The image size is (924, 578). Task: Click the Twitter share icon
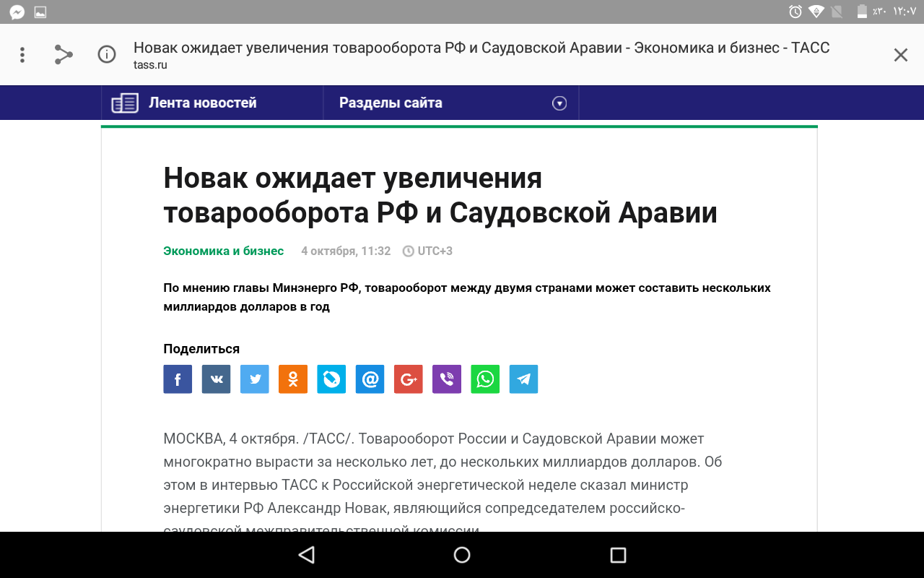point(254,379)
